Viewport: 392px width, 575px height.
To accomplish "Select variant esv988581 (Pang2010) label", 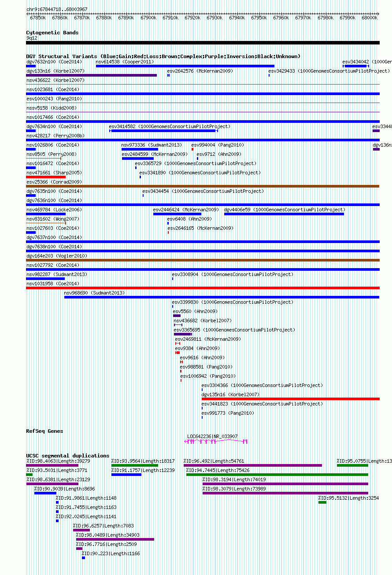I will 206,367.
